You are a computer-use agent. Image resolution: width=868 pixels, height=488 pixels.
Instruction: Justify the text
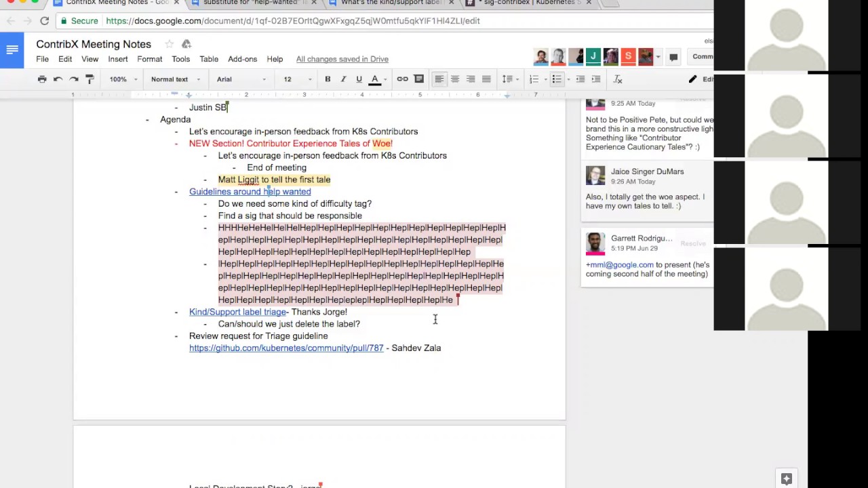(486, 79)
